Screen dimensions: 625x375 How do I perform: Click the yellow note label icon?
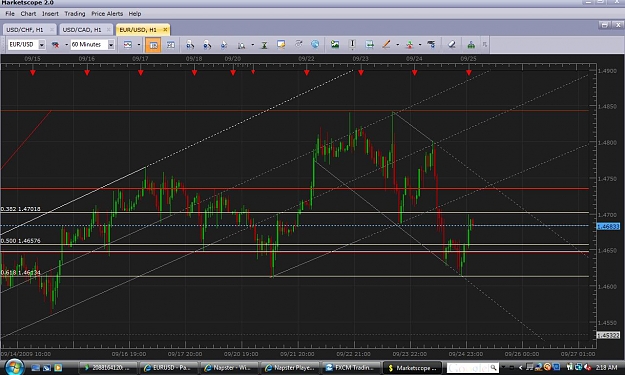[x=281, y=44]
